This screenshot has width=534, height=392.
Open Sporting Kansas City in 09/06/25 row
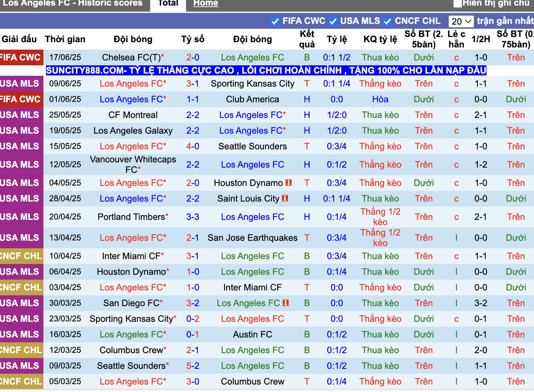click(x=252, y=84)
